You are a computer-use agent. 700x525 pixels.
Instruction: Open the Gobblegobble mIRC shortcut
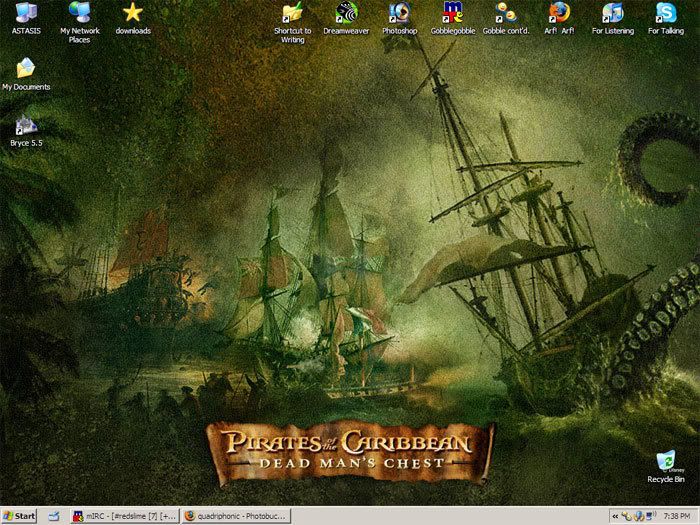tap(453, 14)
